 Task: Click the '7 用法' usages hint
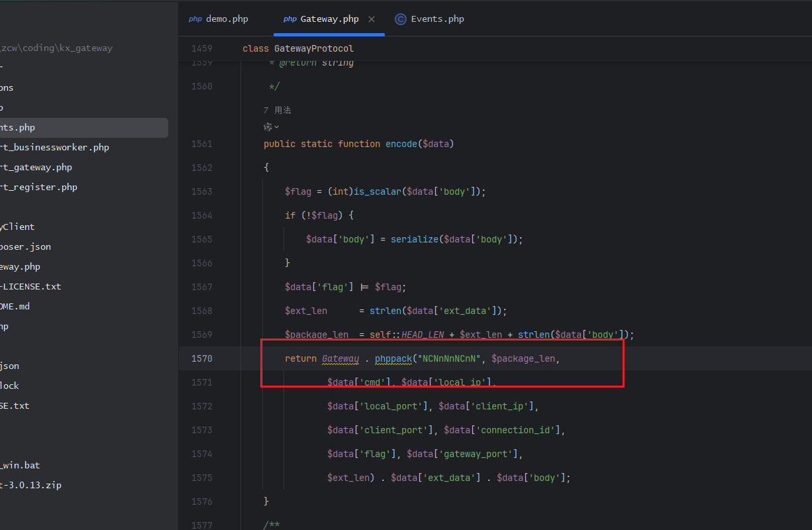[278, 110]
